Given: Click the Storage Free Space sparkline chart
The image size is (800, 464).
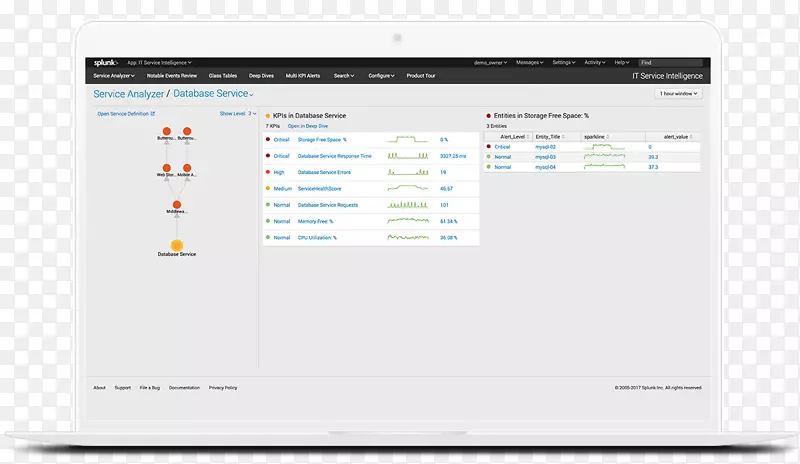Looking at the screenshot, I should click(x=408, y=140).
